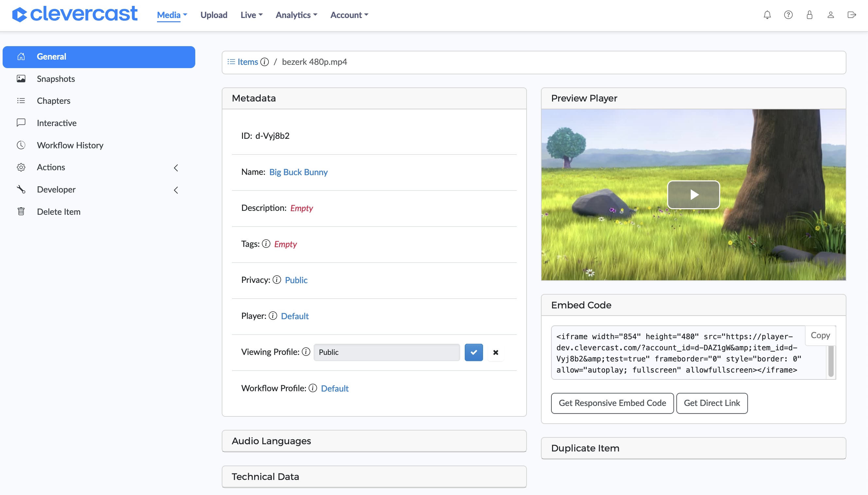Edit the Empty tags value
Screen dimensions: 868x495
[286, 244]
